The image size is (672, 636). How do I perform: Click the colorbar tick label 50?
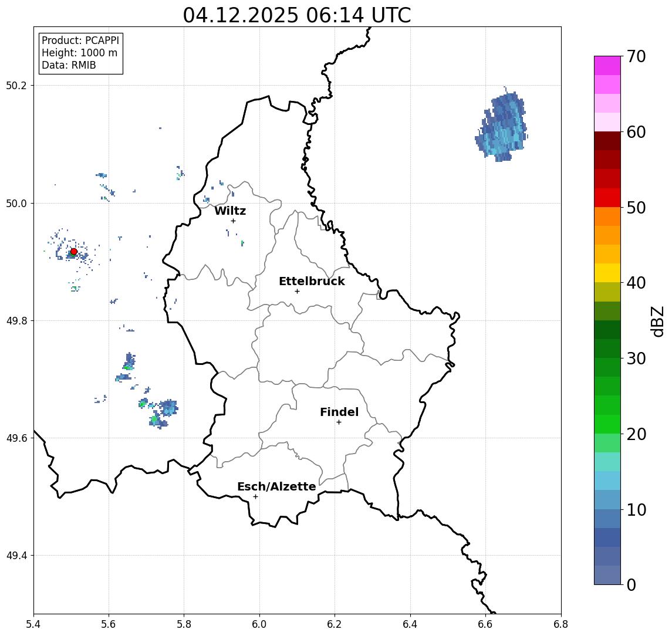[636, 208]
